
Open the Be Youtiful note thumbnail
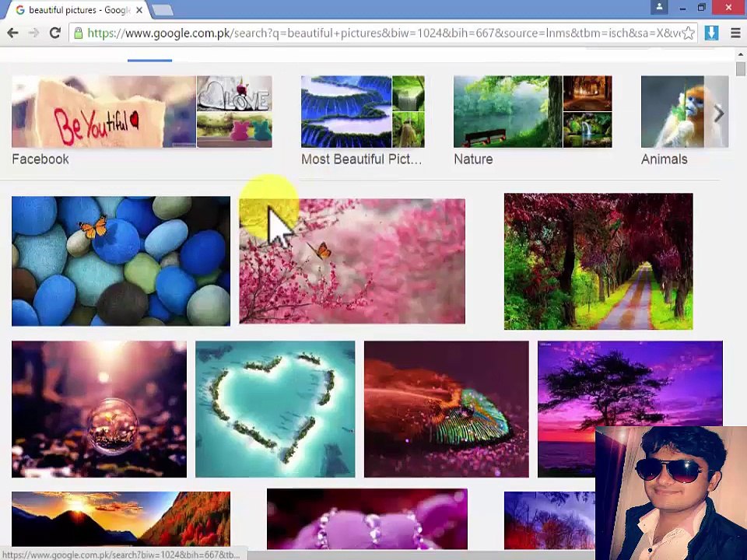tap(103, 111)
